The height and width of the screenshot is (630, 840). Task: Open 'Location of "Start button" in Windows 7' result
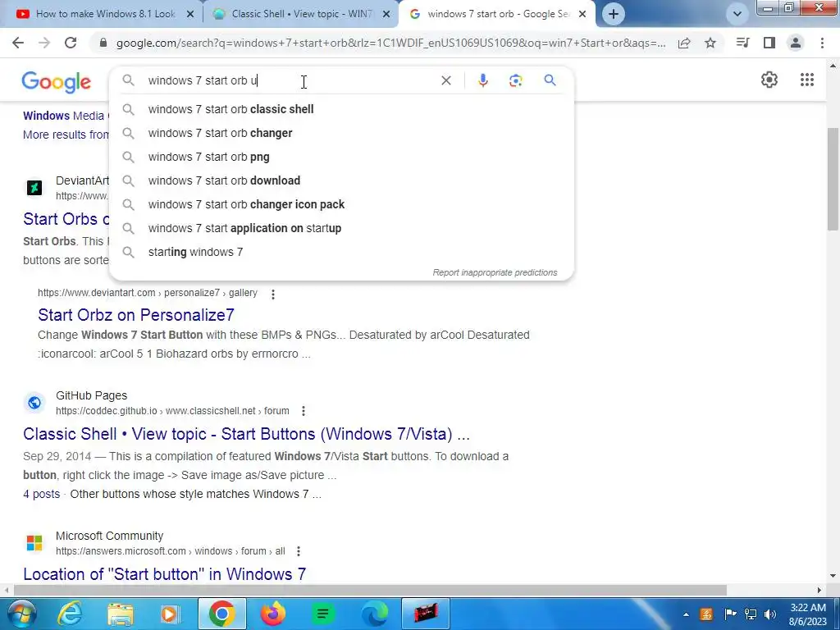pyautogui.click(x=164, y=574)
